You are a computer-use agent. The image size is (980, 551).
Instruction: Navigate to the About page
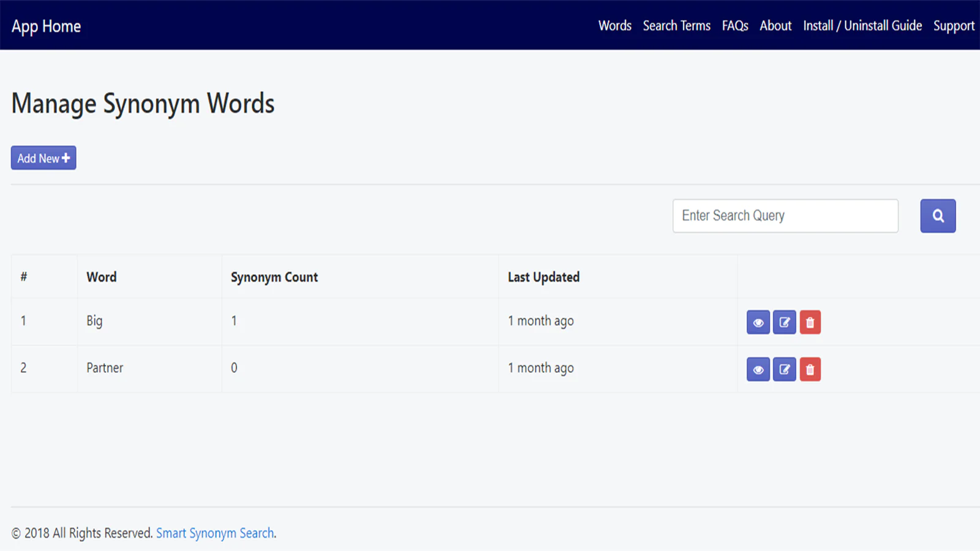[775, 26]
